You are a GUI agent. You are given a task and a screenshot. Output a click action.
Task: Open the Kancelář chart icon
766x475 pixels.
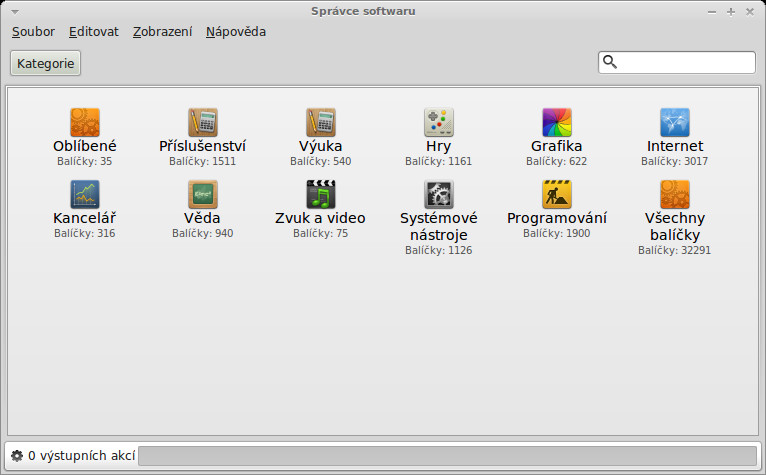click(85, 194)
